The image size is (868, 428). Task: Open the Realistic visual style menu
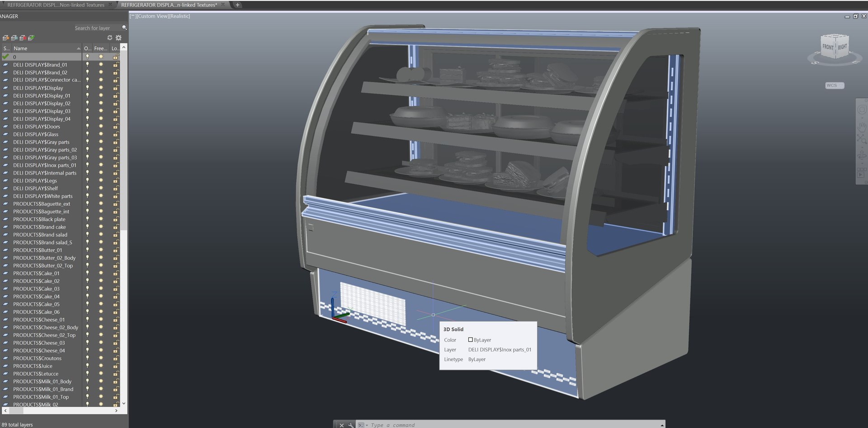tap(180, 16)
